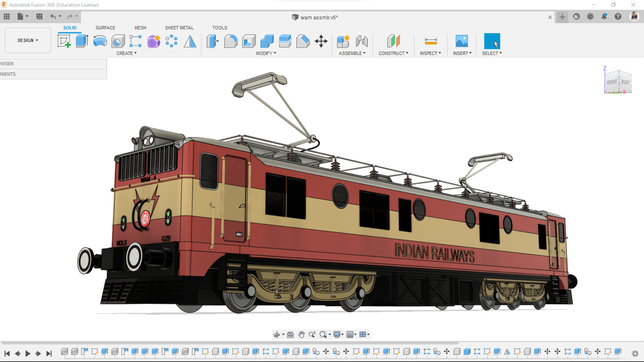This screenshot has width=644, height=362.
Task: Select the Offset Plane construct tool
Action: (x=393, y=41)
